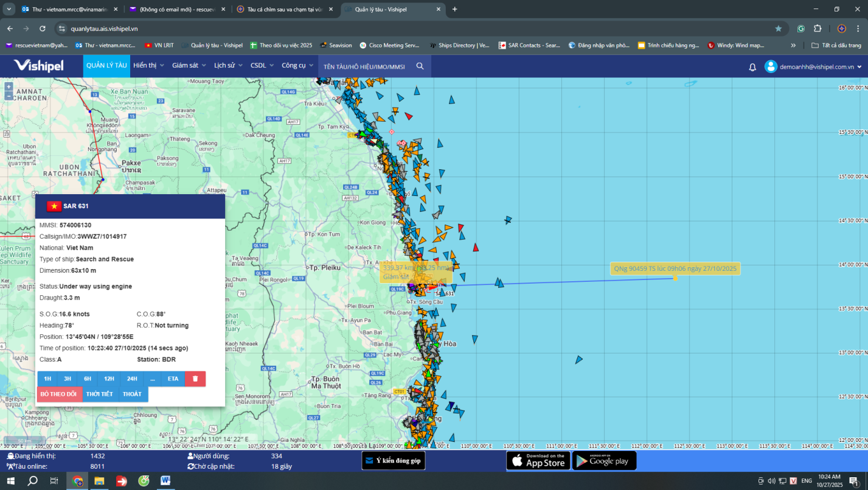
Task: Click the Vishipel logo
Action: 39,66
